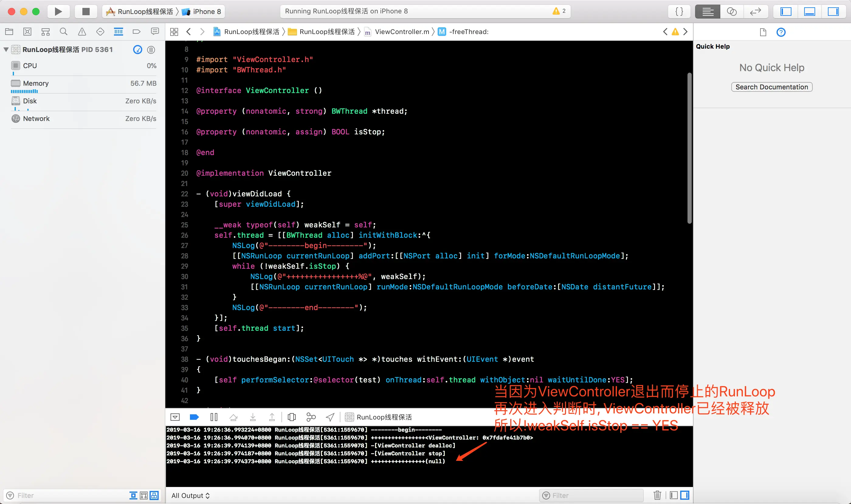Screen dimensions: 851x504
Task: Toggle the breakpoints activation button
Action: 194,417
